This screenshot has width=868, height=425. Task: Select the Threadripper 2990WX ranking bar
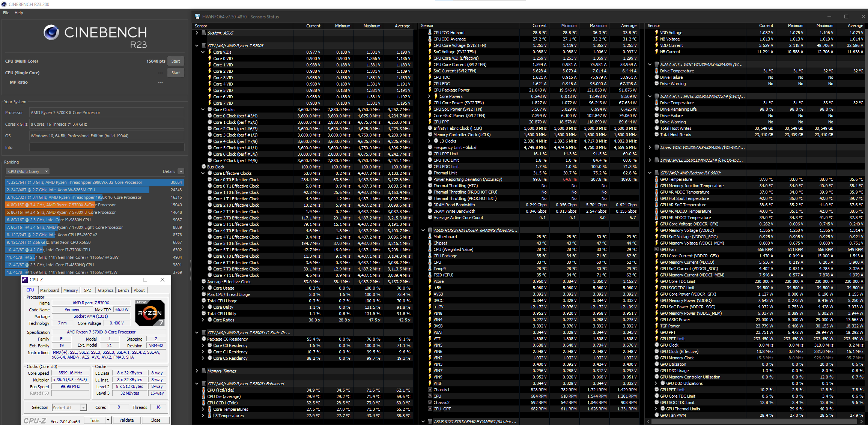(94, 182)
